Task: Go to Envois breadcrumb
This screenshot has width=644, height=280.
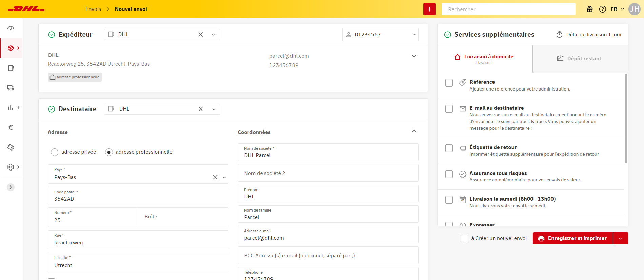Action: (93, 9)
